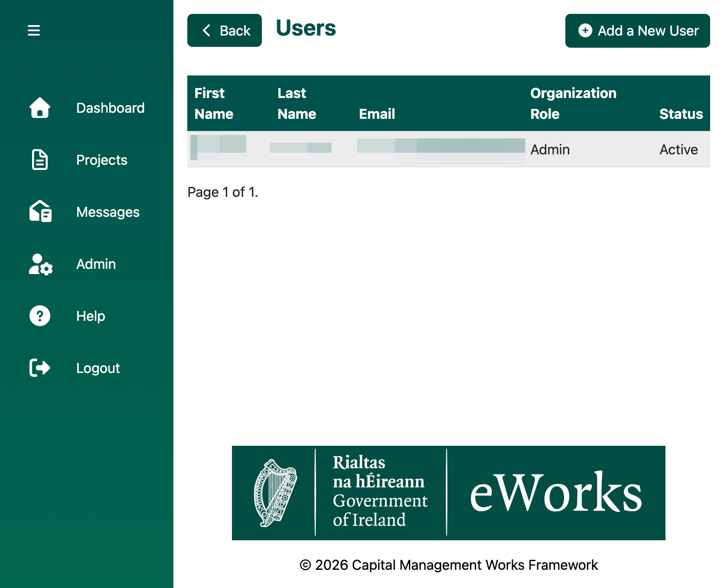Click the Dashboard house icon
Screen dimensions: 724x588
click(40, 108)
